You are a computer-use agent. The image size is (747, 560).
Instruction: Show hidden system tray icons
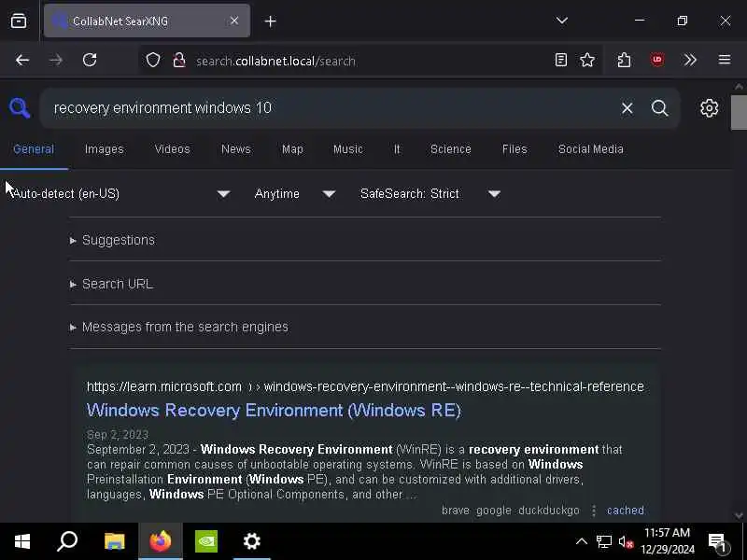(x=581, y=541)
